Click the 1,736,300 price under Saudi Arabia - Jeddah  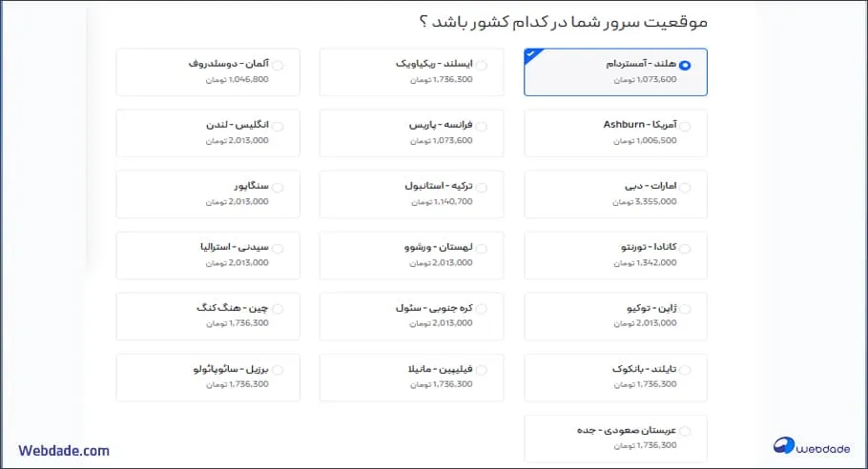(645, 445)
